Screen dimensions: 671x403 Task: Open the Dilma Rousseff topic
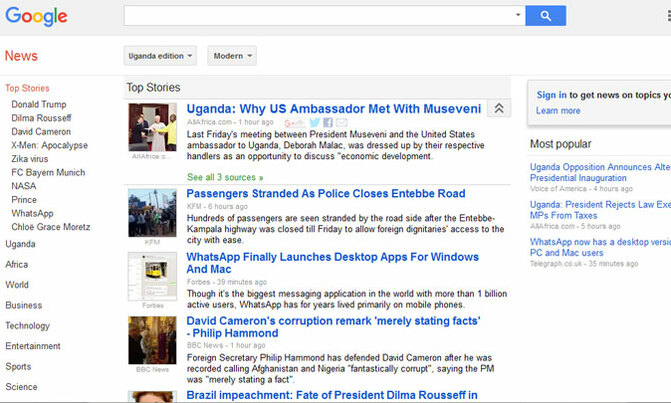[x=41, y=118]
